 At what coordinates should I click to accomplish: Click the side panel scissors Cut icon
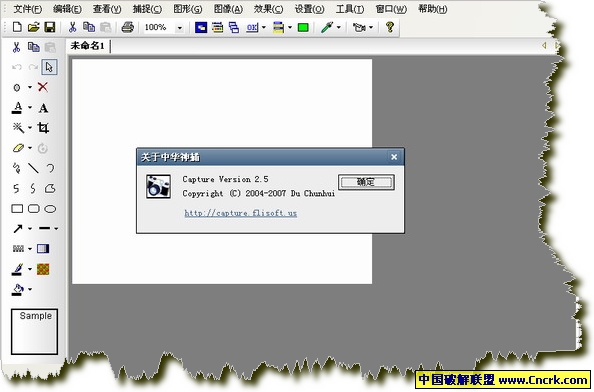16,47
